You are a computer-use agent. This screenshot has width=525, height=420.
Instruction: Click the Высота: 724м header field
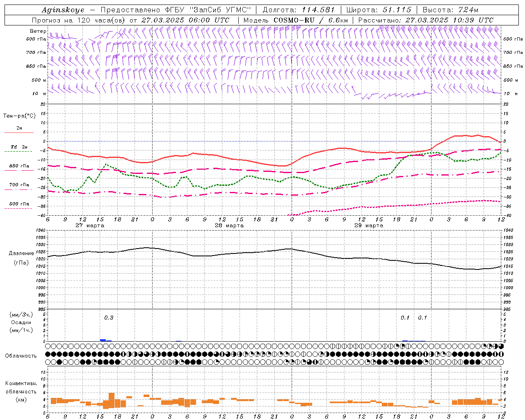click(x=450, y=10)
